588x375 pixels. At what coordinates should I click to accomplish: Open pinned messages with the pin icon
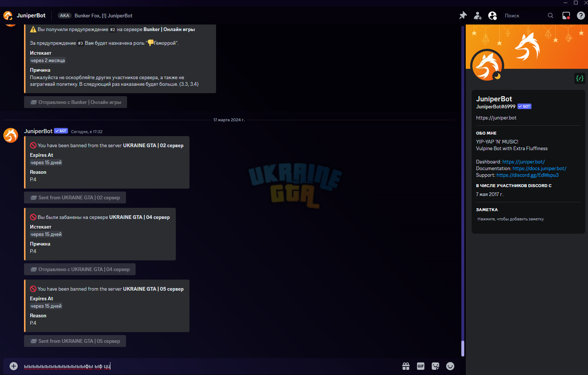click(x=463, y=16)
